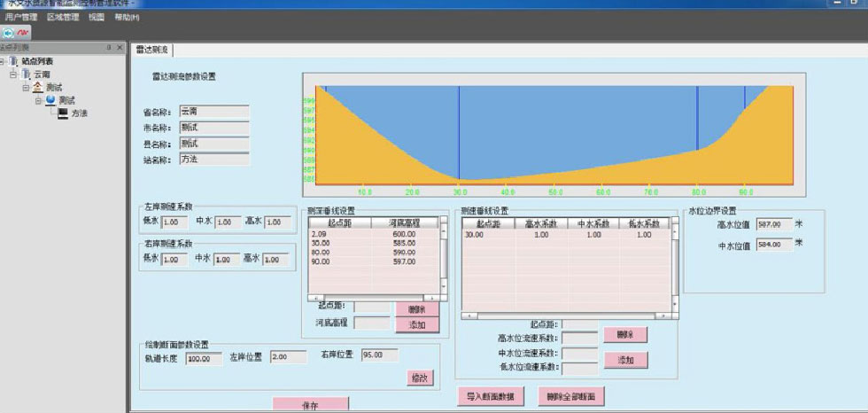Click the 河底高程 input field
Image resolution: width=868 pixels, height=413 pixels.
[373, 323]
